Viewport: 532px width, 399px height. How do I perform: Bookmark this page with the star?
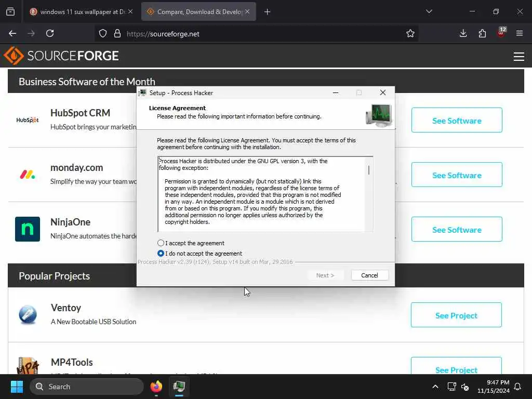[410, 33]
